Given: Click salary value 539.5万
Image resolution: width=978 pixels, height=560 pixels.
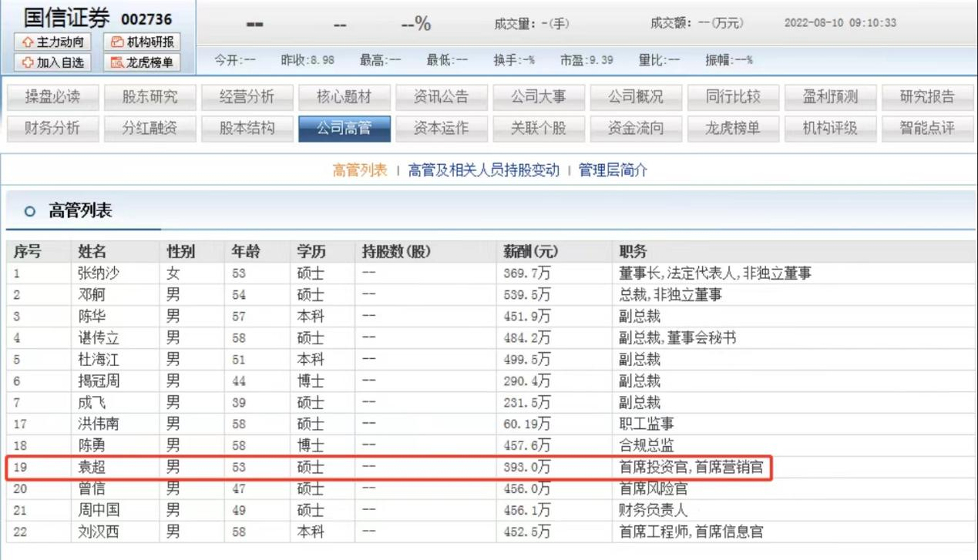Looking at the screenshot, I should pyautogui.click(x=527, y=295).
